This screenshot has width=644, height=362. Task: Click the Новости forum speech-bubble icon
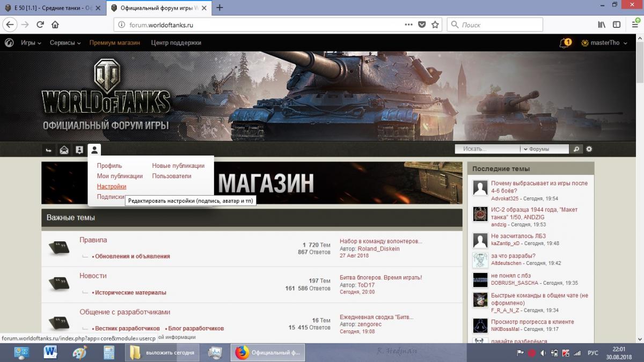click(x=58, y=284)
